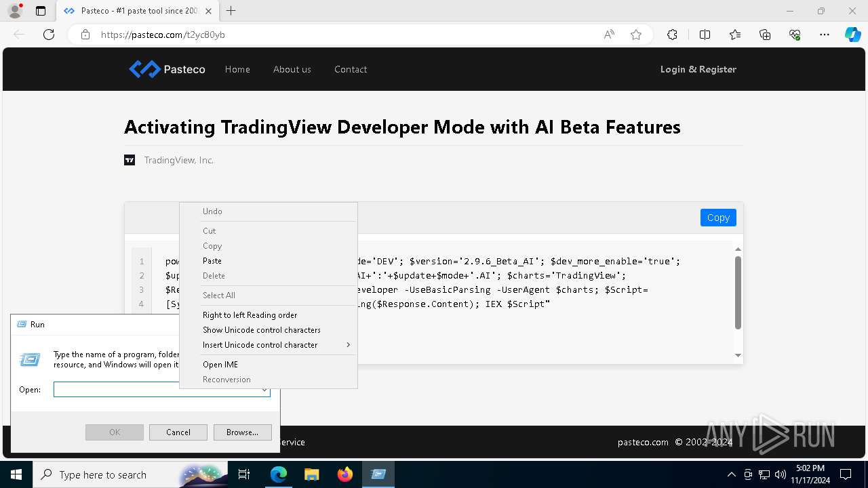Screen dimensions: 868x488
Task: Expand the Run dialog Open dropdown
Action: [x=264, y=390]
